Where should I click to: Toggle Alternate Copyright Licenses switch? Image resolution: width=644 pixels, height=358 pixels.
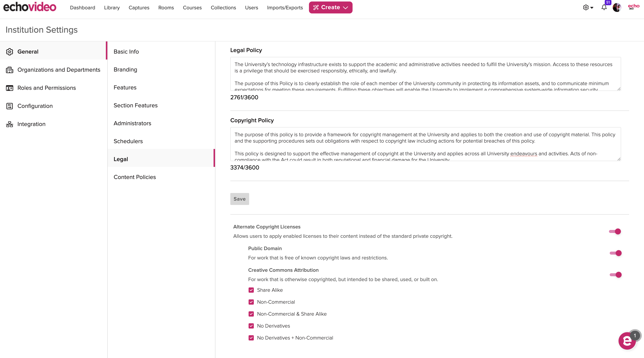tap(615, 231)
